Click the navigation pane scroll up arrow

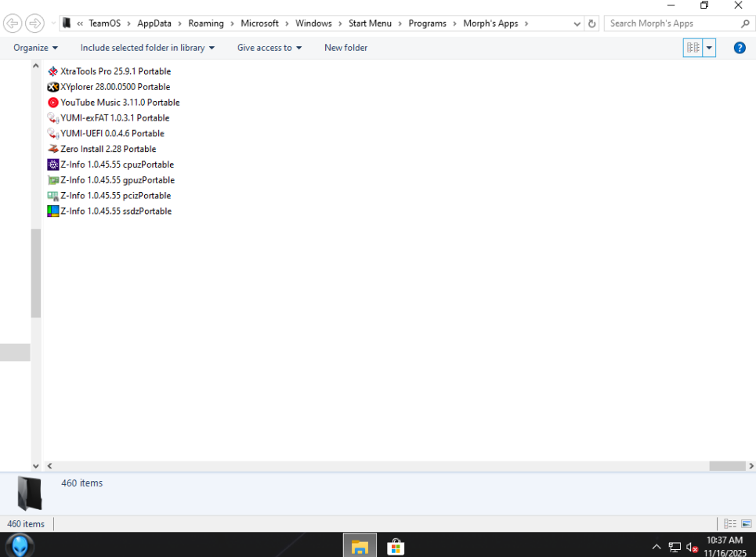36,66
